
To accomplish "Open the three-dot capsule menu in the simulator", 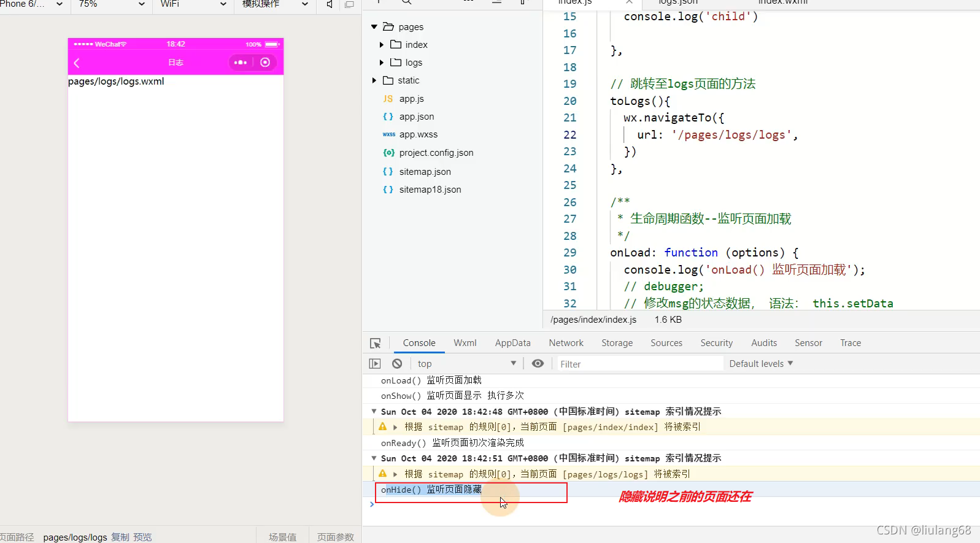I will pyautogui.click(x=241, y=63).
